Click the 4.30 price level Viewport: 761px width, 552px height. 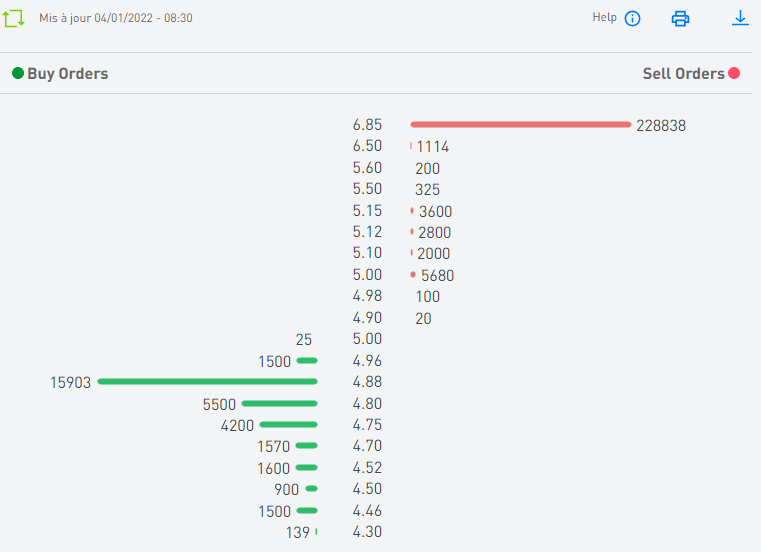[x=367, y=532]
